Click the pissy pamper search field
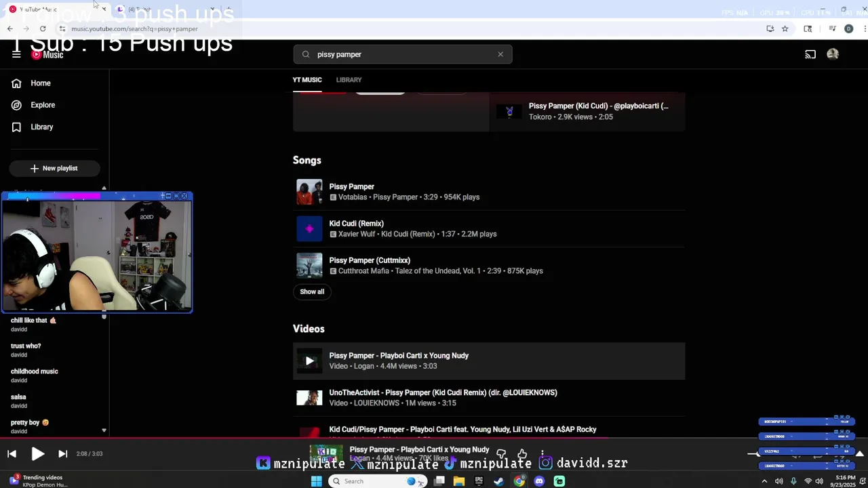 403,54
